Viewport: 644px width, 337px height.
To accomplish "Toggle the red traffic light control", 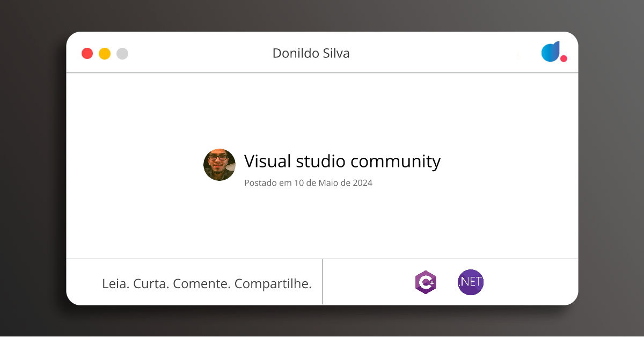I will (87, 53).
